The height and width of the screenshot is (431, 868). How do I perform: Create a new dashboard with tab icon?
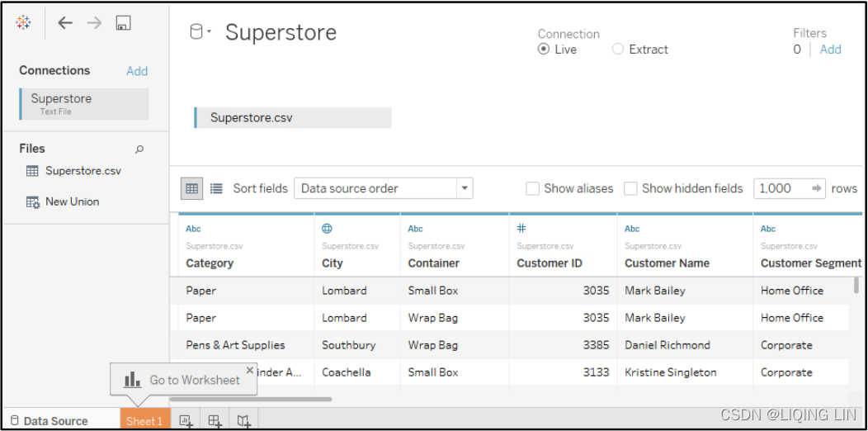coord(215,421)
